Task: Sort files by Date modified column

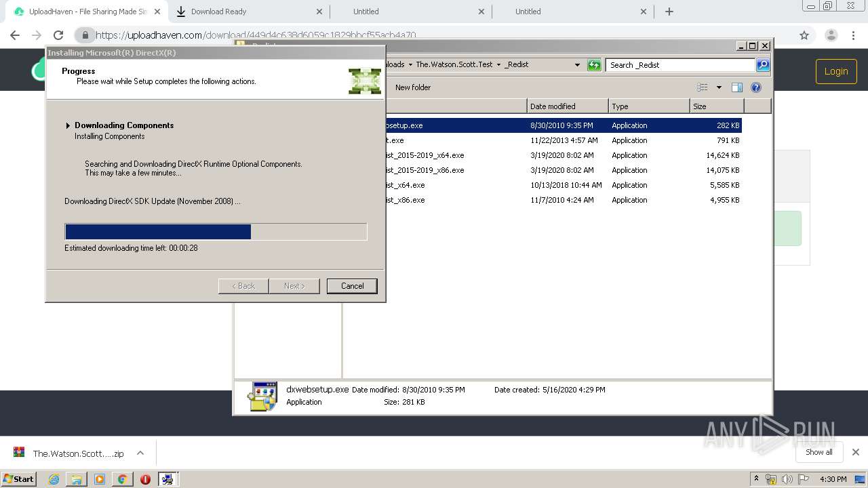Action: (x=568, y=106)
